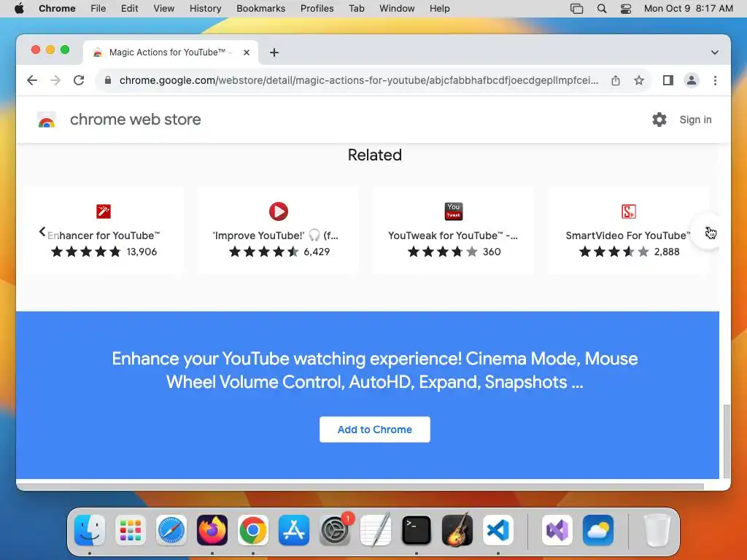
Task: Click the Sign in link
Action: point(695,120)
